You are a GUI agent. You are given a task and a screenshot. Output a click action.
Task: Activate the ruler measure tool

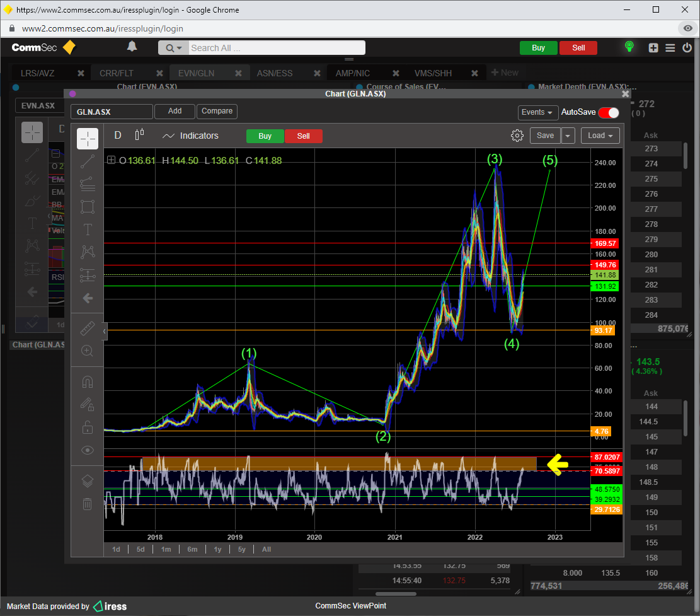(x=88, y=328)
